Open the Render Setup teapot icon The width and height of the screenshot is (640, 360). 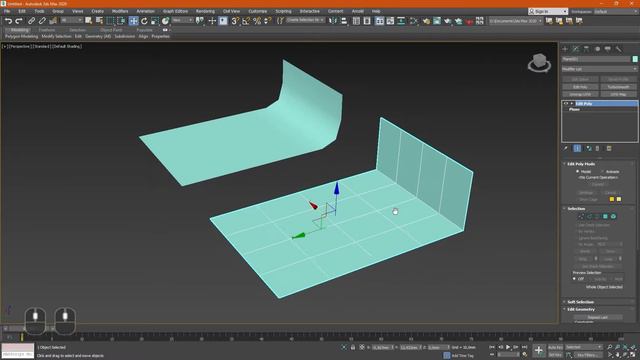click(427, 21)
